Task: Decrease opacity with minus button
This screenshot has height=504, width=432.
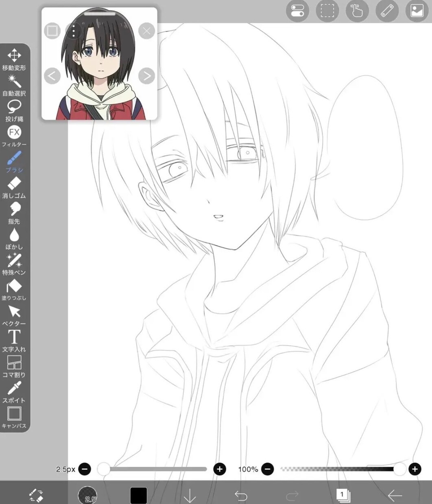Action: click(267, 469)
